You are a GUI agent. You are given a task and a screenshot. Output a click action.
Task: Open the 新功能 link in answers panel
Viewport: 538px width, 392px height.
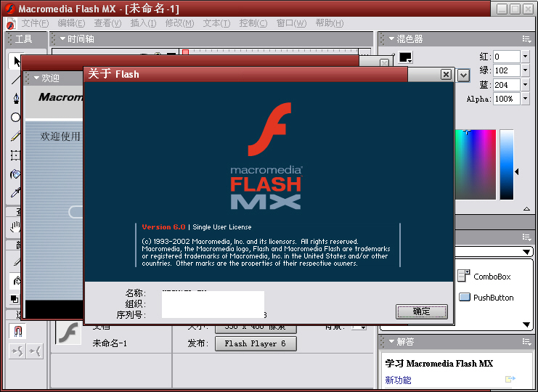(x=398, y=380)
